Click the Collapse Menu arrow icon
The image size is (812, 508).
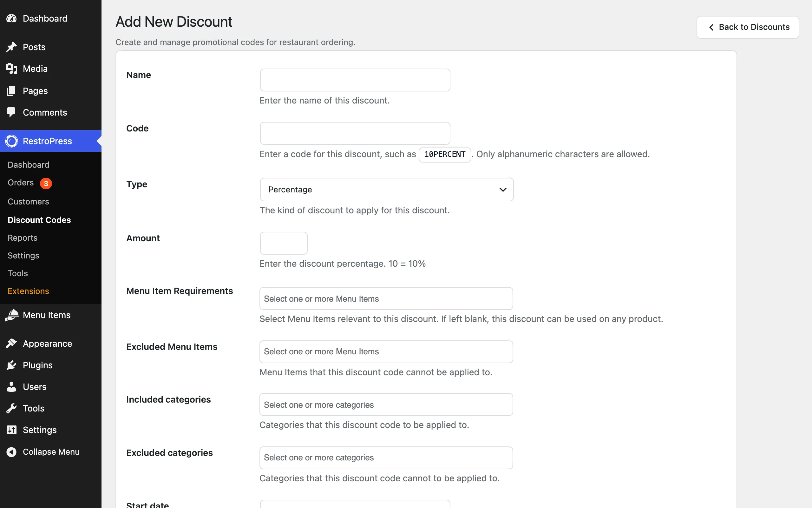pyautogui.click(x=11, y=452)
